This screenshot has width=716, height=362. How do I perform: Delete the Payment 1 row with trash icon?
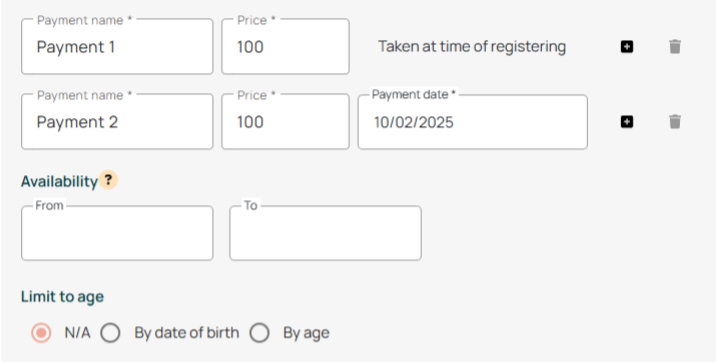(675, 47)
